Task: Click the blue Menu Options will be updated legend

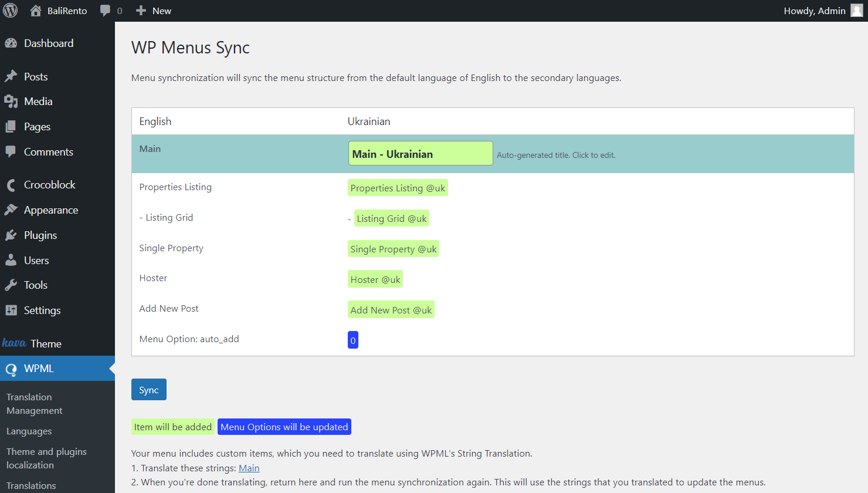Action: [x=284, y=427]
